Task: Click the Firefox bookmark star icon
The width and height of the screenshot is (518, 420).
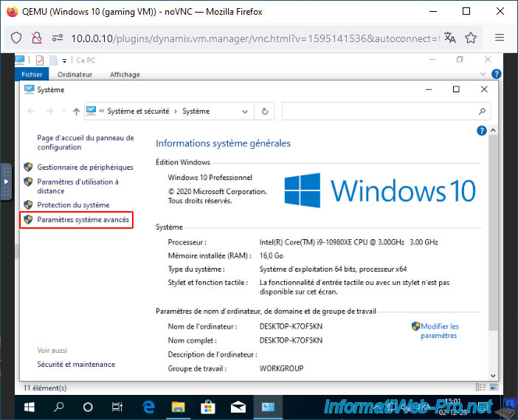Action: 471,38
